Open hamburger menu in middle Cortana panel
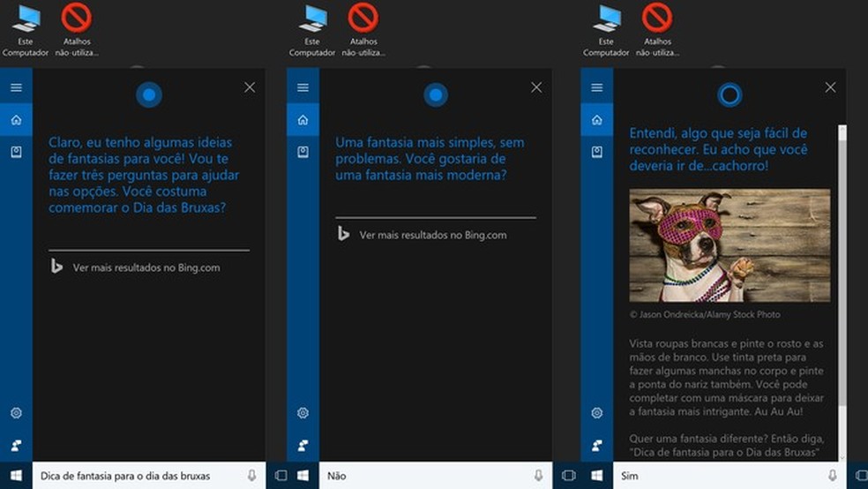This screenshot has height=489, width=868. tap(303, 87)
